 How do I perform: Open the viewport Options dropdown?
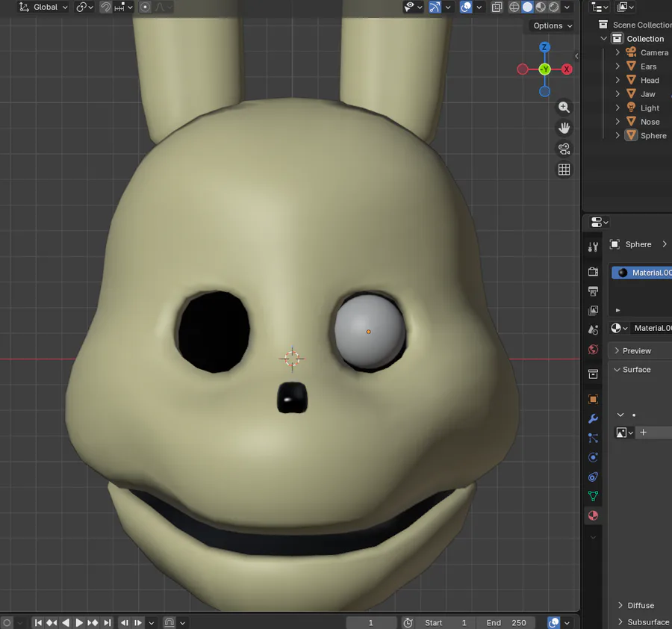[553, 25]
